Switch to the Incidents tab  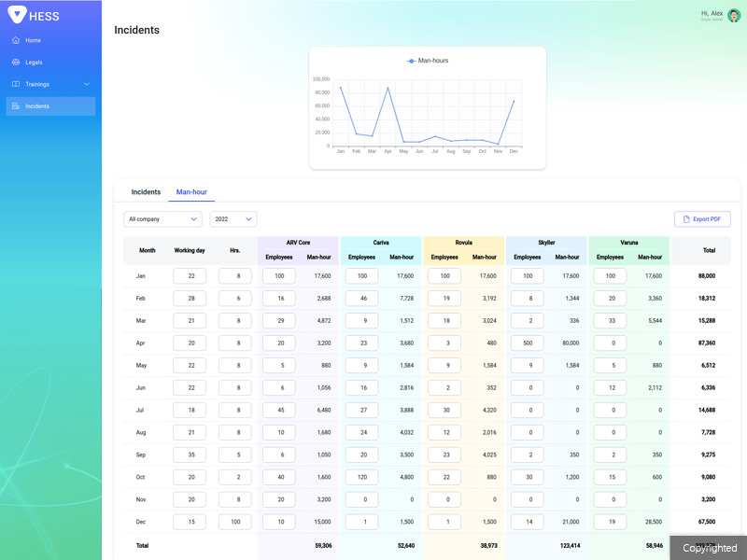click(x=146, y=192)
